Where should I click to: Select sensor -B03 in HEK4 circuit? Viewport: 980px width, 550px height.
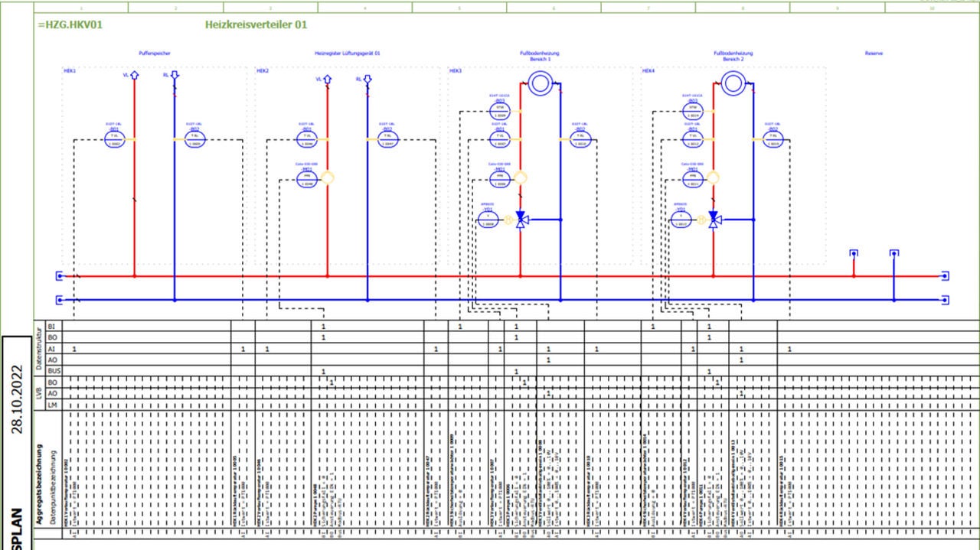pos(693,110)
